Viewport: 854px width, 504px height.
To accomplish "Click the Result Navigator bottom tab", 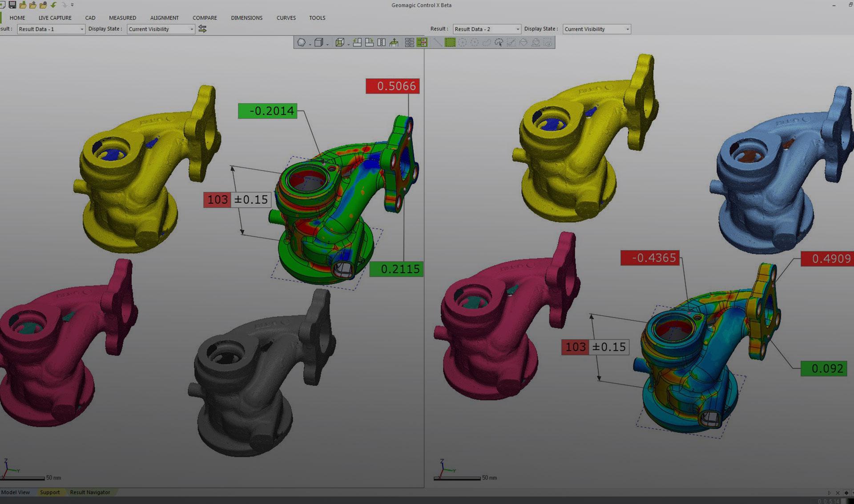I will point(90,492).
